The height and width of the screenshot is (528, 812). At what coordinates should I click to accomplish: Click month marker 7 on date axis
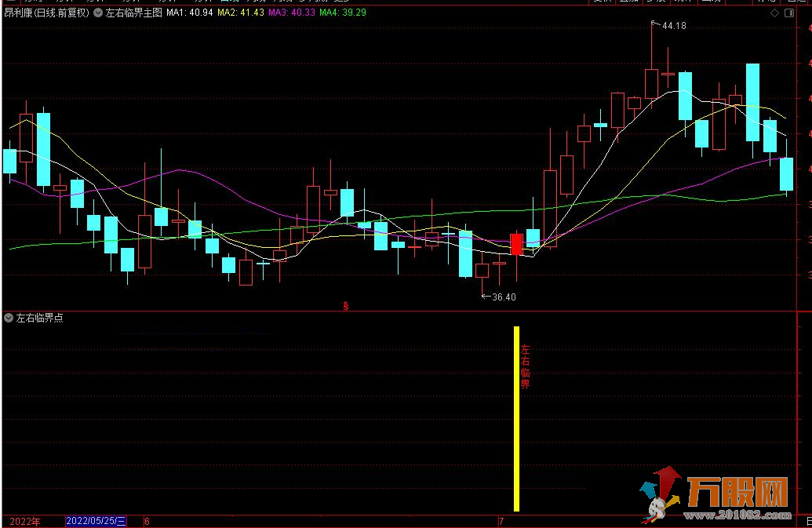tap(501, 521)
